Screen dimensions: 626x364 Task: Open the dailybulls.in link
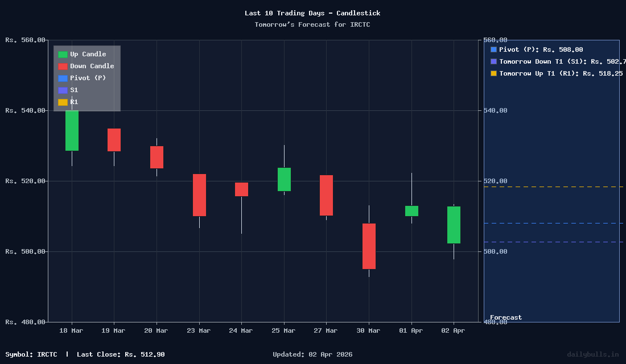[592, 354]
